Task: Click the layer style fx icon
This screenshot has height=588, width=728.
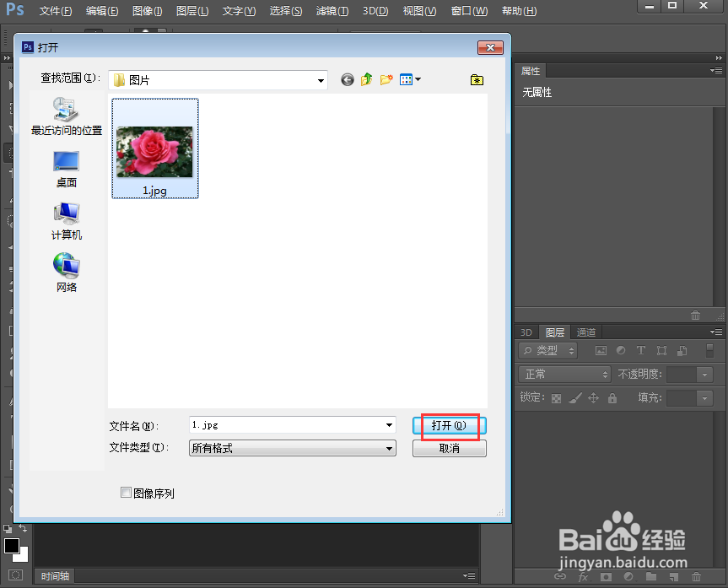Action: pyautogui.click(x=583, y=577)
